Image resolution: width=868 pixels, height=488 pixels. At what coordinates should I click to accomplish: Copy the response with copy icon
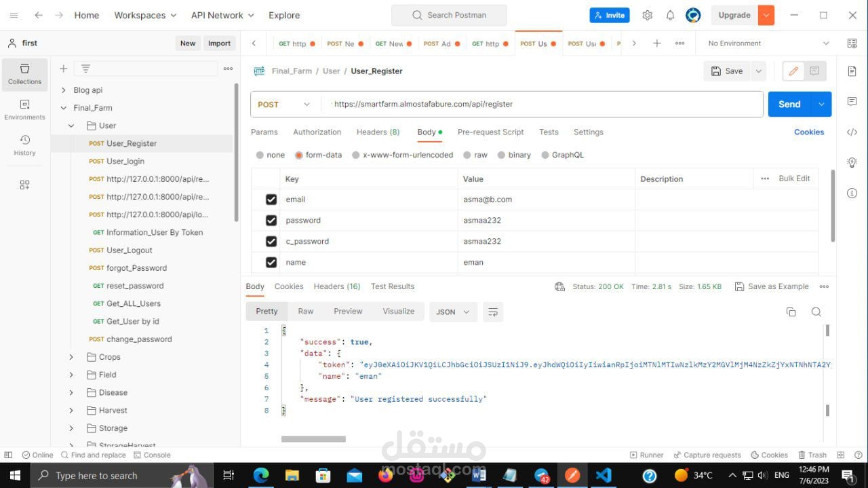coord(791,312)
